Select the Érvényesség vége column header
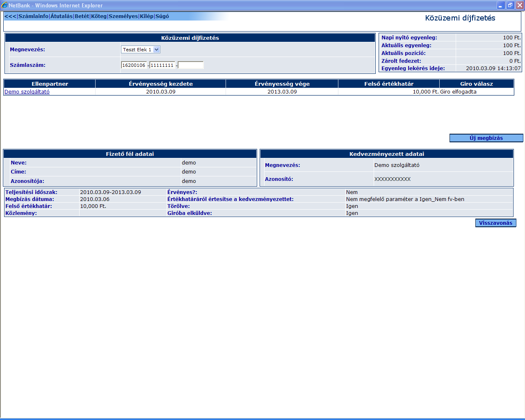Viewport: 525px width, 420px height. [x=282, y=84]
